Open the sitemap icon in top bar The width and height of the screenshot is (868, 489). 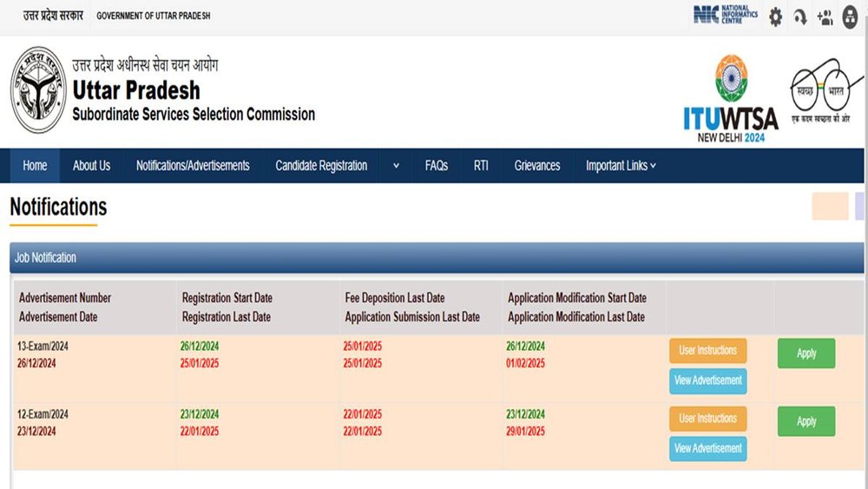click(x=850, y=17)
